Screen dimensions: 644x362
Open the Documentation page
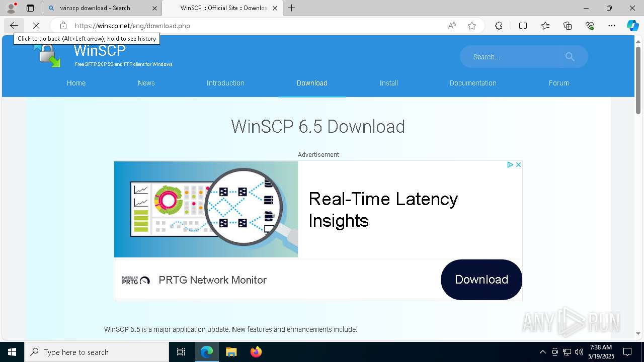point(473,83)
